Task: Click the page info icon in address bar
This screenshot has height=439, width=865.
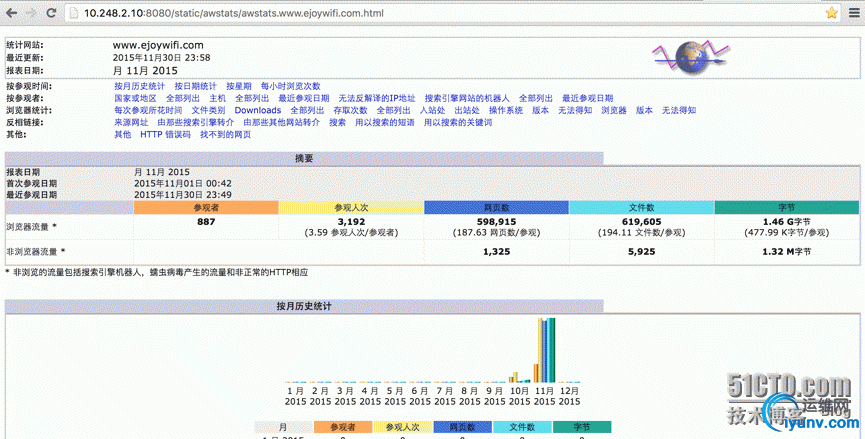Action: [x=73, y=13]
